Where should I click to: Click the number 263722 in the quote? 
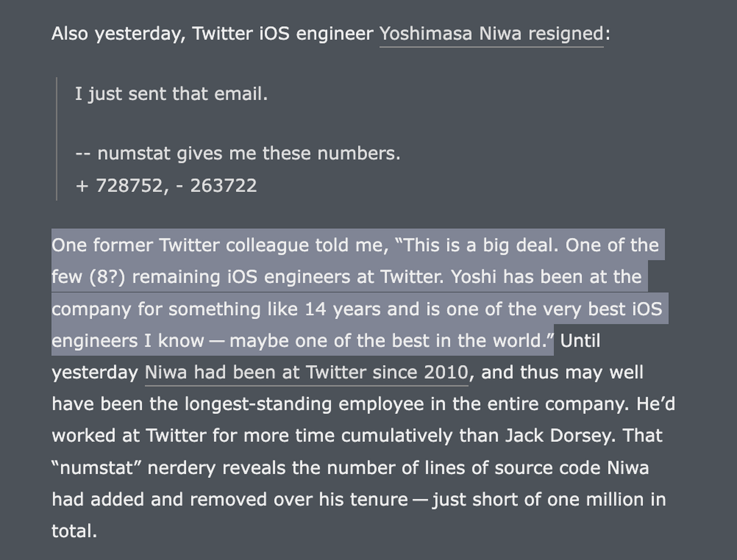point(223,186)
